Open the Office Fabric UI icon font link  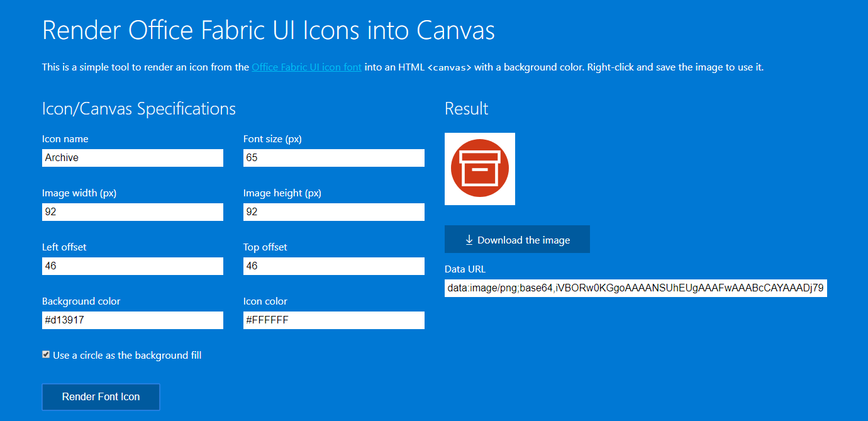click(x=306, y=67)
